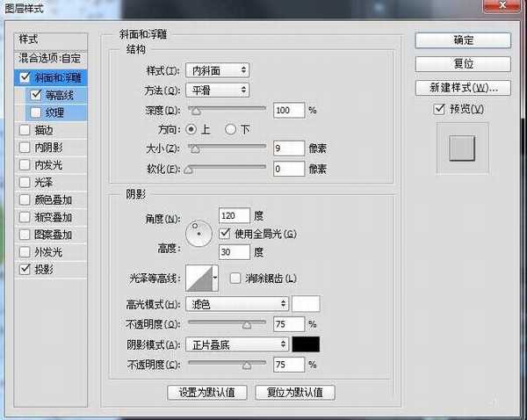
Task: Click the style preview thumbnail
Action: pos(461,148)
